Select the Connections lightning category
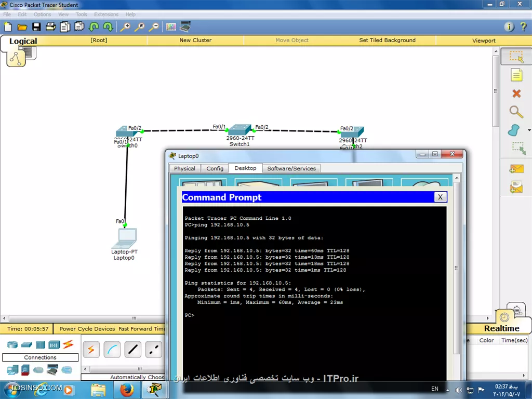 pos(68,344)
